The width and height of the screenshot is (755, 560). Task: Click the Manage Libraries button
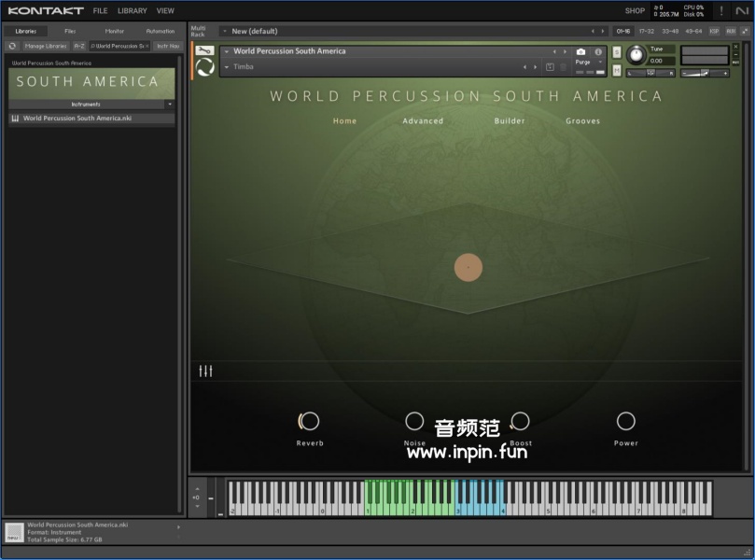[46, 45]
